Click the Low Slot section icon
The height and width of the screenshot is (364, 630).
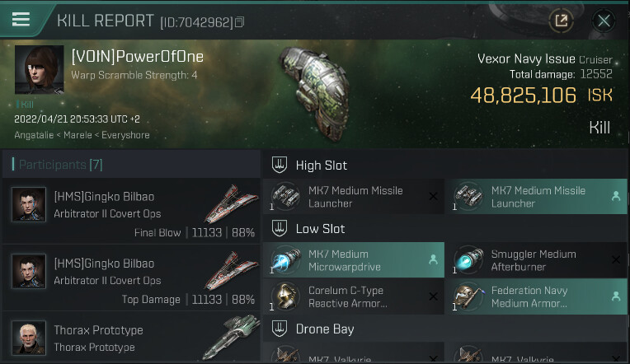tap(279, 228)
